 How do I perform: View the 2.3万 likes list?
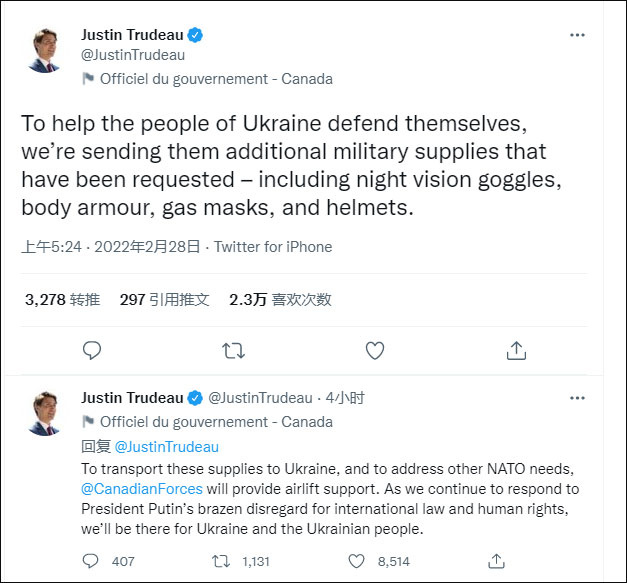click(x=280, y=299)
